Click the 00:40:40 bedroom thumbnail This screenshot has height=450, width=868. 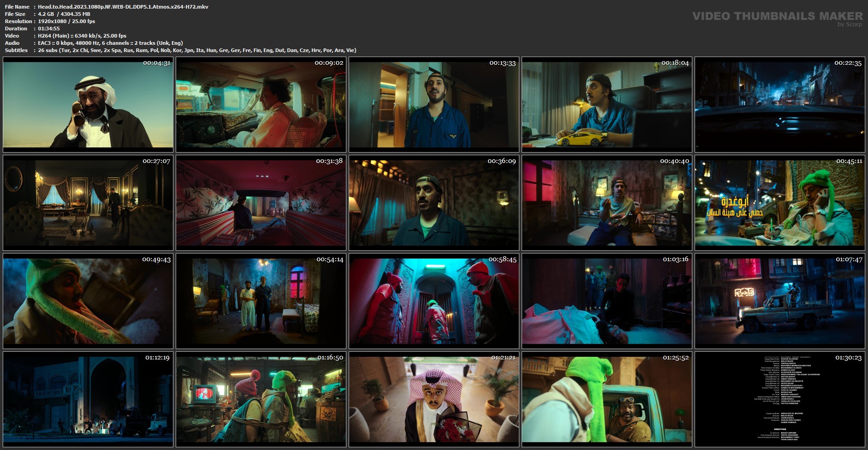coord(607,203)
